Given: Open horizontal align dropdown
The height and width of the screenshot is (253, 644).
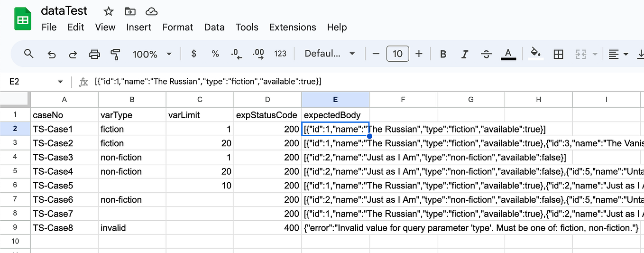Looking at the screenshot, I should tap(618, 54).
